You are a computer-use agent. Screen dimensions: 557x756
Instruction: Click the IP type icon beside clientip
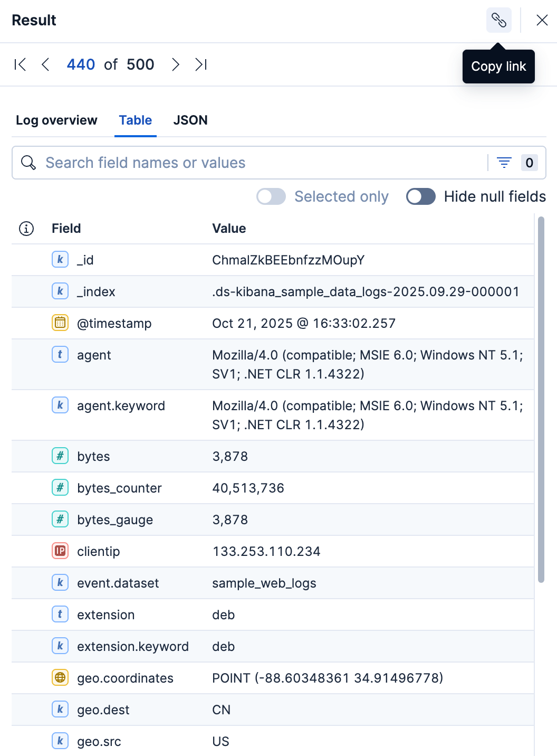click(60, 551)
